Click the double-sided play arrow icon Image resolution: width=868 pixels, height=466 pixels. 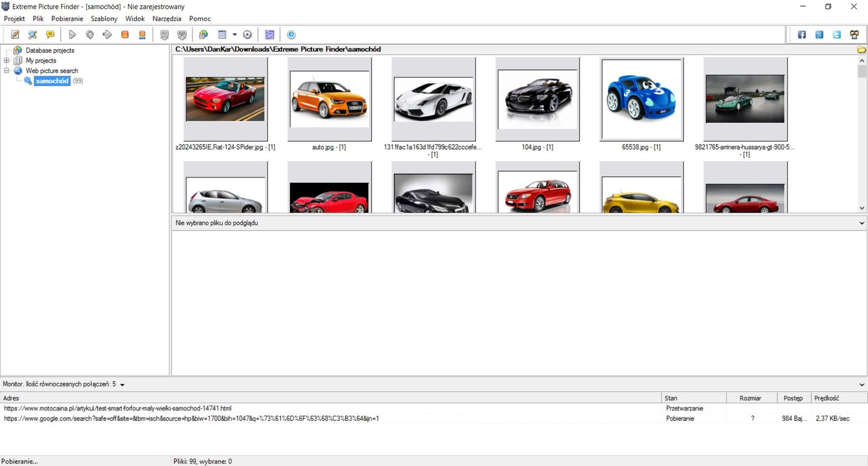[107, 35]
